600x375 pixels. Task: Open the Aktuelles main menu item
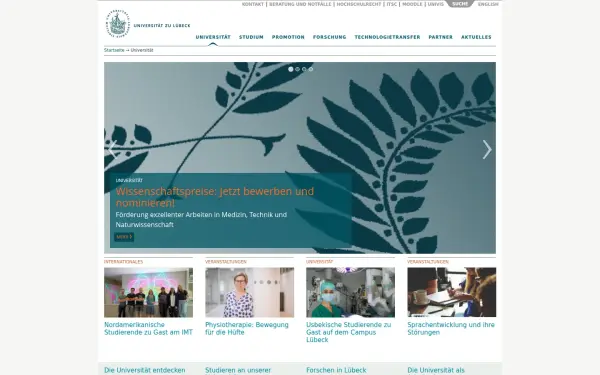476,37
